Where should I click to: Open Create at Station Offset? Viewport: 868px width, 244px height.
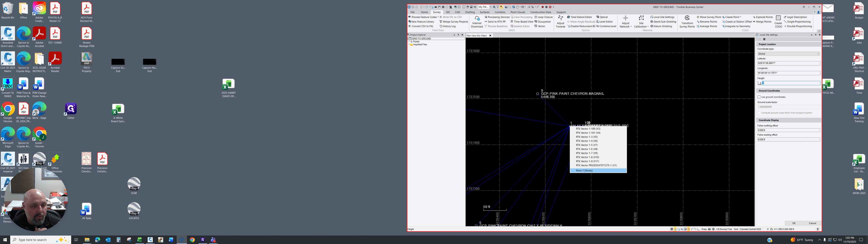737,21
